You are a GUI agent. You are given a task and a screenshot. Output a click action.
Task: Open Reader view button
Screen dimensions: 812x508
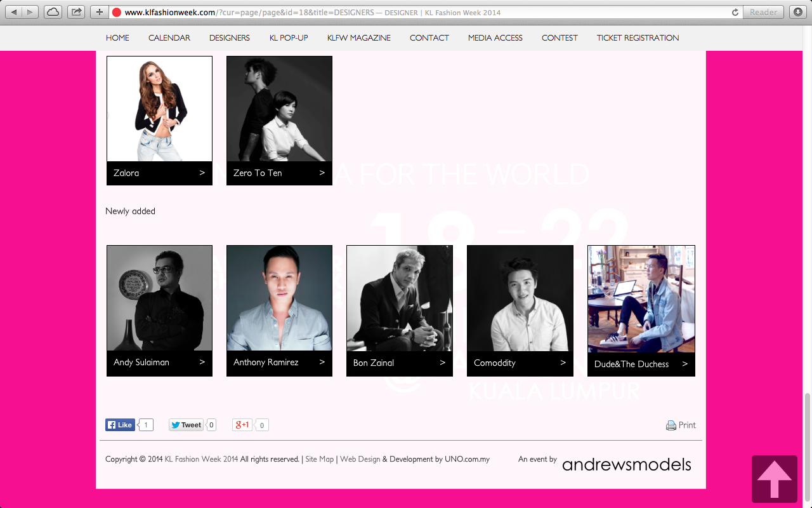[763, 12]
